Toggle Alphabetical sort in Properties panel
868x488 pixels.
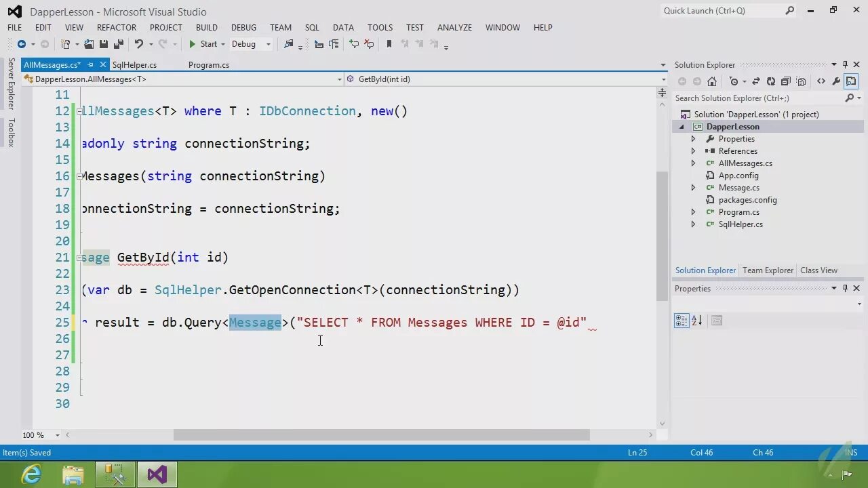click(697, 321)
